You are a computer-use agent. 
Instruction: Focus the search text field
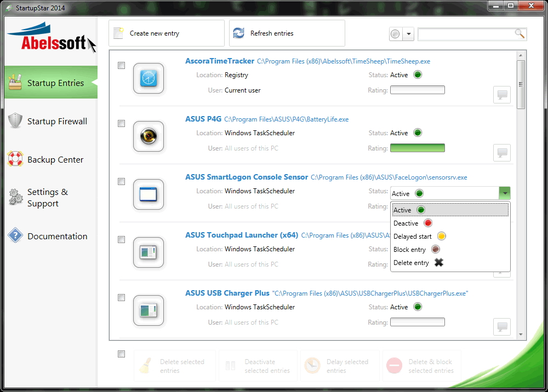tap(466, 34)
